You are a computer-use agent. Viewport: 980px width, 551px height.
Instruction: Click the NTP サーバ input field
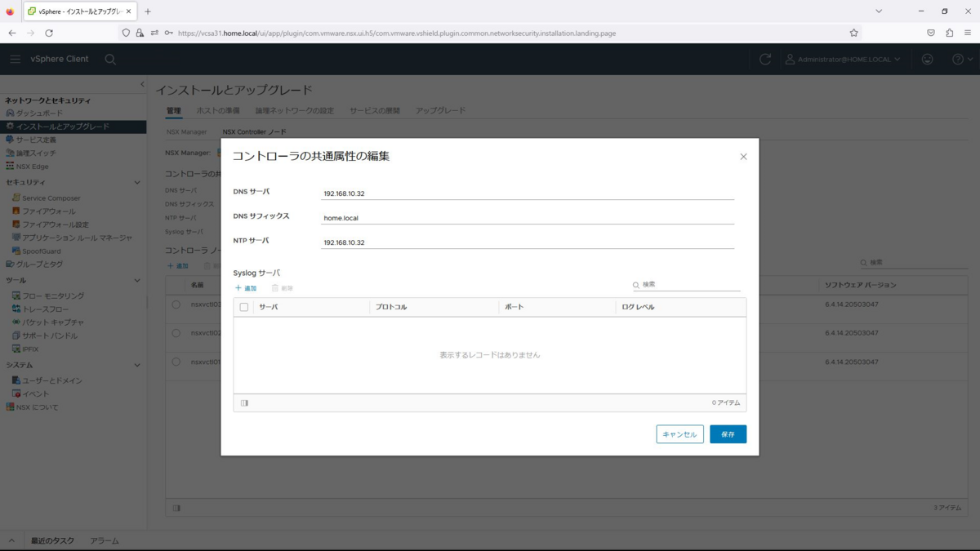(x=528, y=242)
